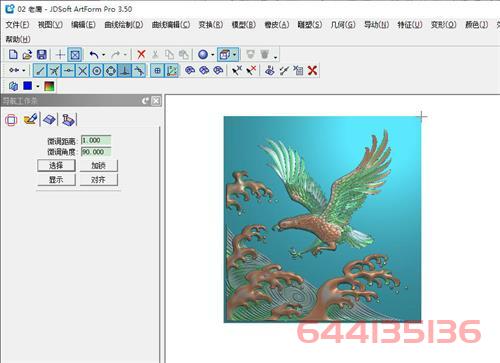Open the 文件(F) menu
The height and width of the screenshot is (363, 500).
17,25
